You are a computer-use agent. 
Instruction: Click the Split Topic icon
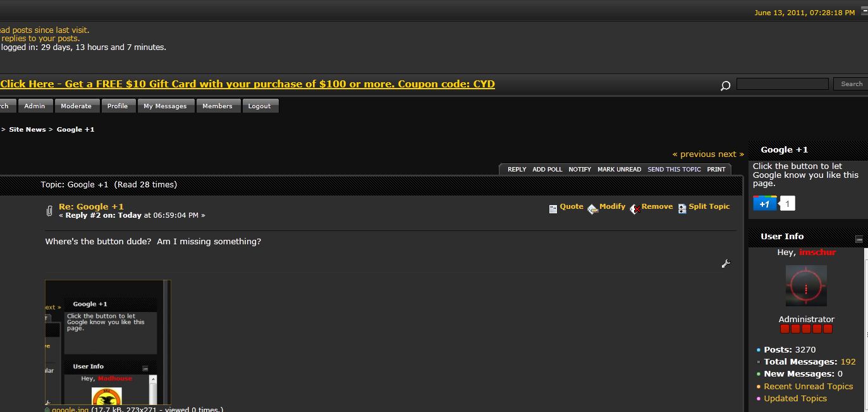pyautogui.click(x=682, y=209)
